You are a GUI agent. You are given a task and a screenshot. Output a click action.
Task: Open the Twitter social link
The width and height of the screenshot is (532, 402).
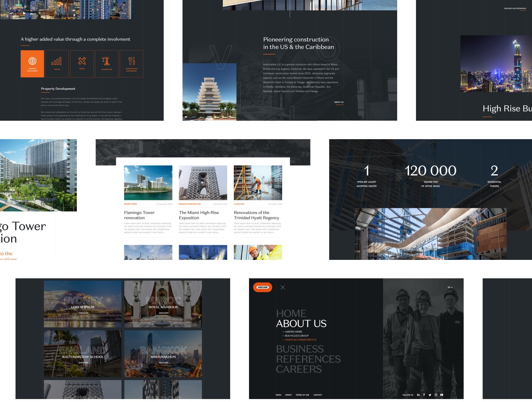(x=430, y=395)
